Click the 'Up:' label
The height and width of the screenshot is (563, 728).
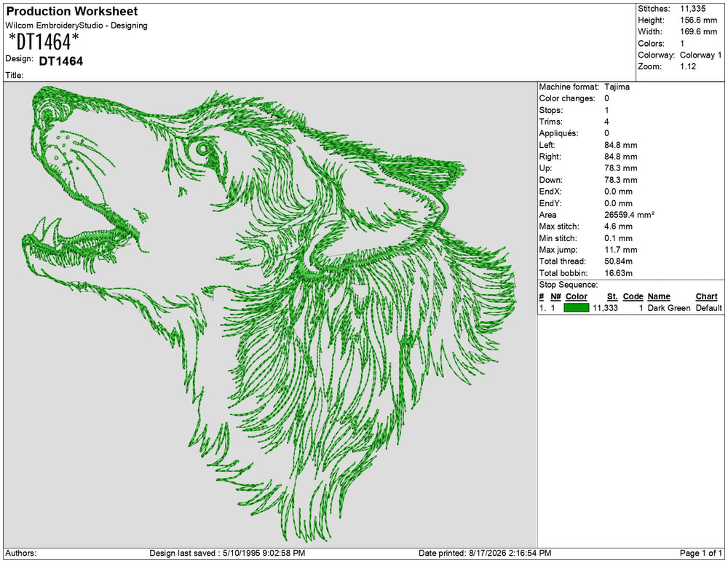point(545,168)
